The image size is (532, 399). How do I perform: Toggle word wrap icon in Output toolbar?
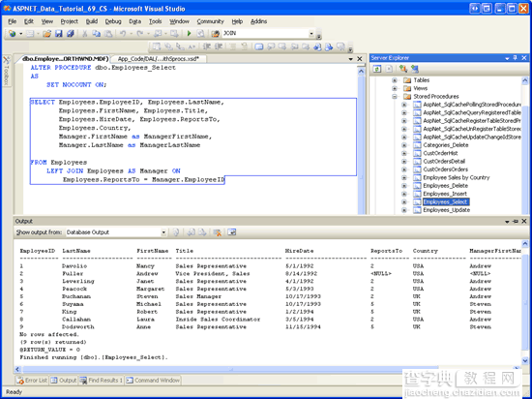[x=232, y=232]
